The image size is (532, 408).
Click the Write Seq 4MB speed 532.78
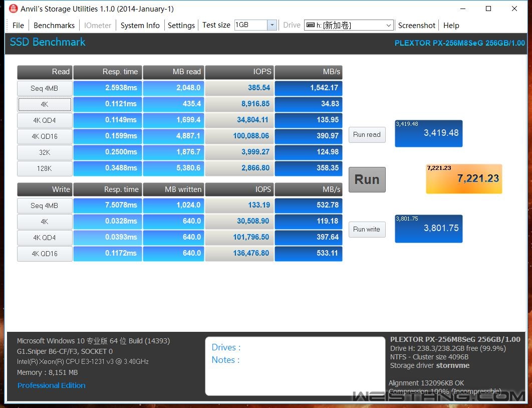(309, 206)
